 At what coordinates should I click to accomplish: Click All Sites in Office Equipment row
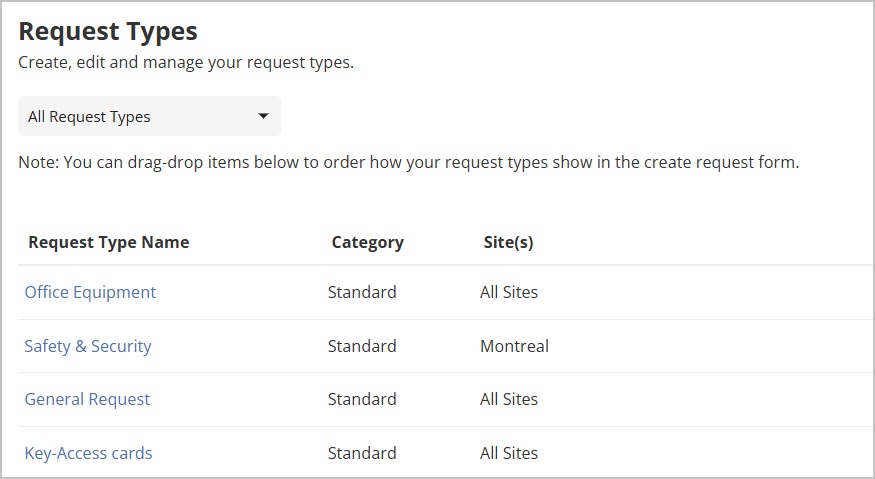coord(508,292)
